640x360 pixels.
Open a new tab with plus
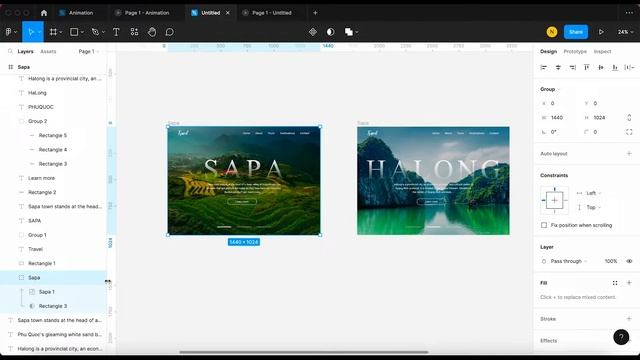pos(315,13)
